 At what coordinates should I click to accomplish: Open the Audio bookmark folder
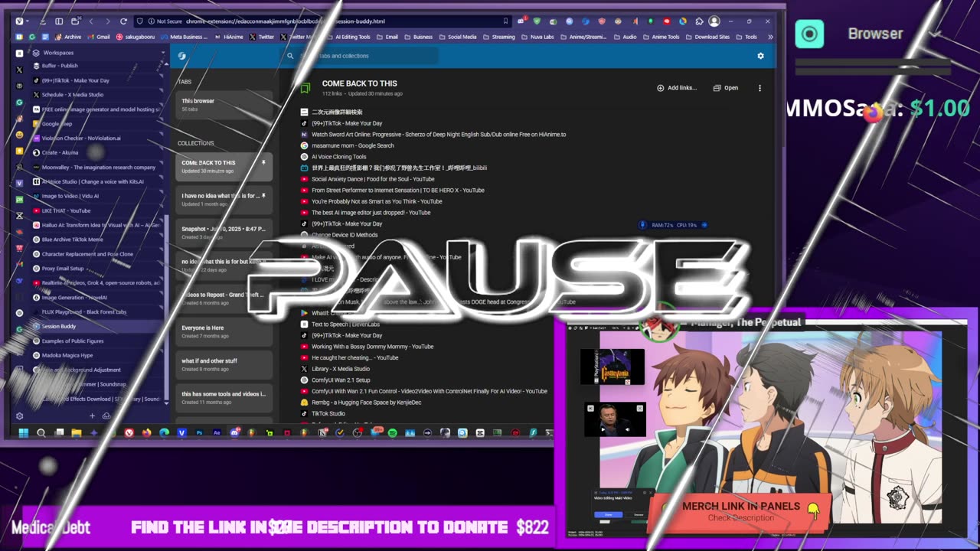pos(624,37)
